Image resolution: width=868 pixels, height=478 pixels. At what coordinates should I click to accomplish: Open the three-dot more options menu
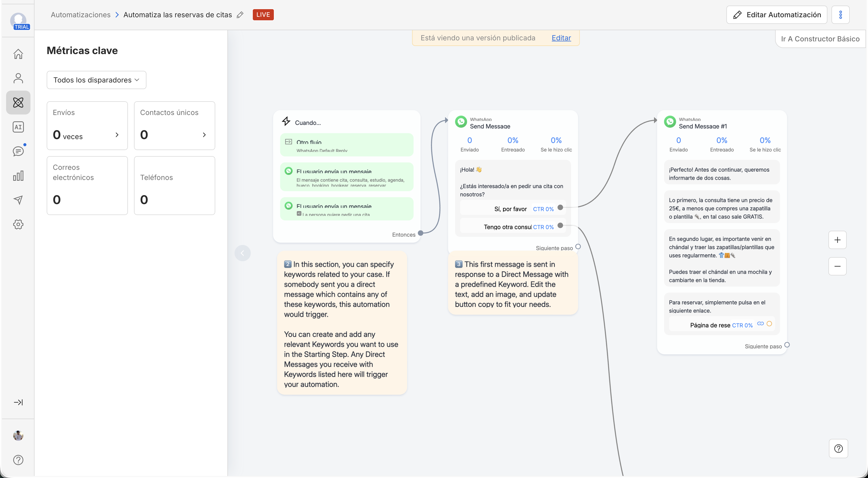840,15
